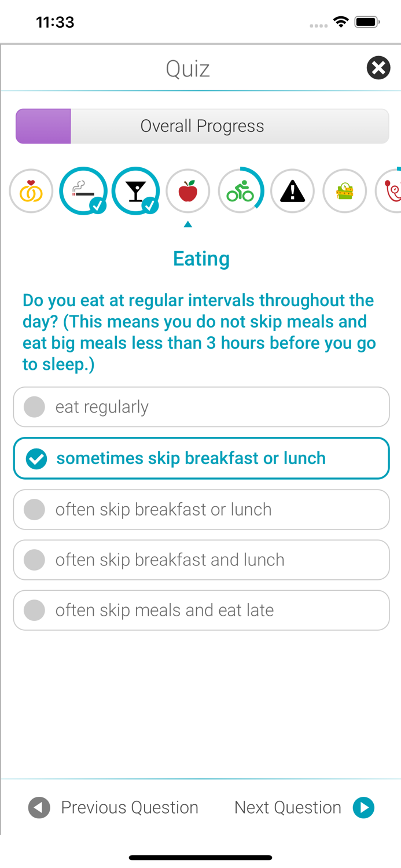Pick 'often skip breakfast and lunch'
This screenshot has width=401, height=868.
(x=201, y=560)
